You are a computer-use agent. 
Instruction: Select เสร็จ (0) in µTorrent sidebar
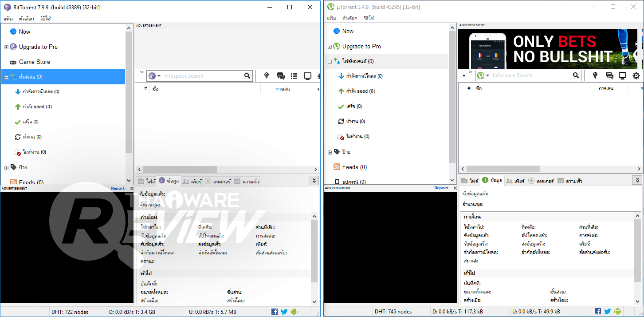[354, 106]
